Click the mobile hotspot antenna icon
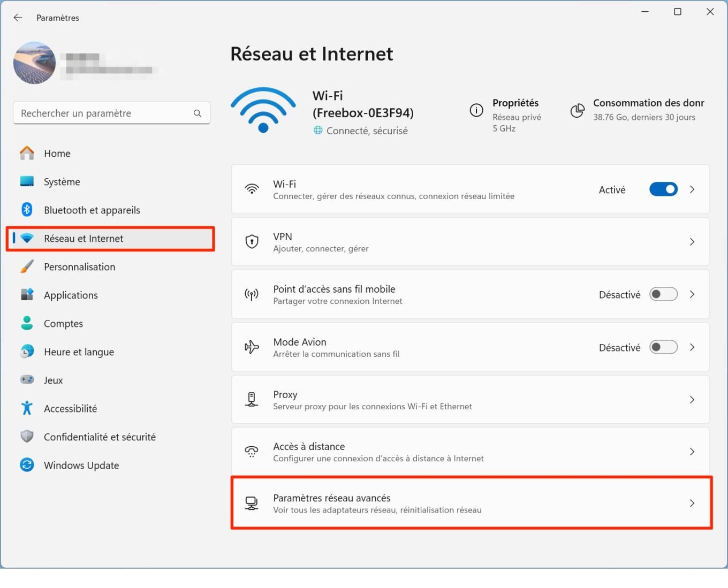The height and width of the screenshot is (588, 728). click(252, 294)
